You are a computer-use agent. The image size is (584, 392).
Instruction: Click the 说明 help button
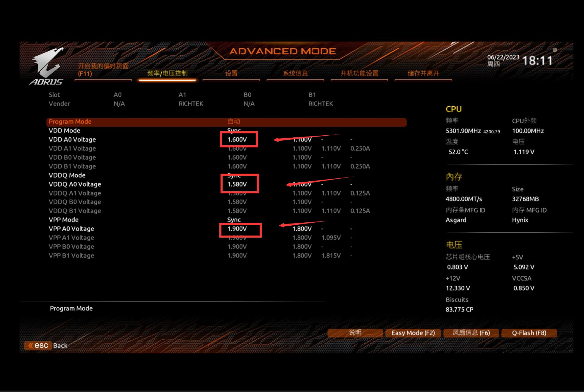click(355, 333)
